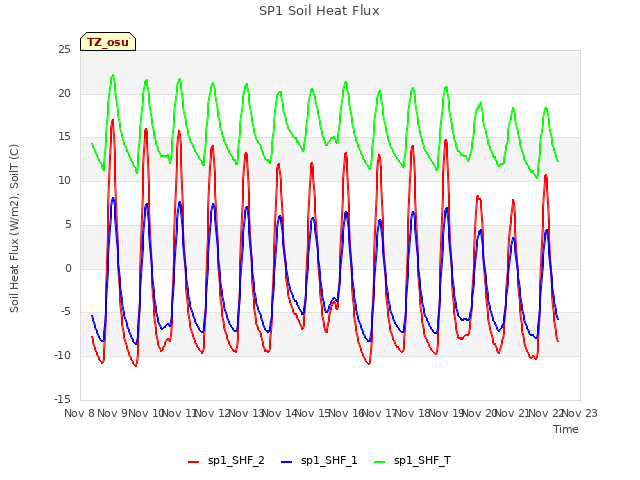The width and height of the screenshot is (640, 480).
Task: Click the TZ_osu annotation label
Action: 108,42
